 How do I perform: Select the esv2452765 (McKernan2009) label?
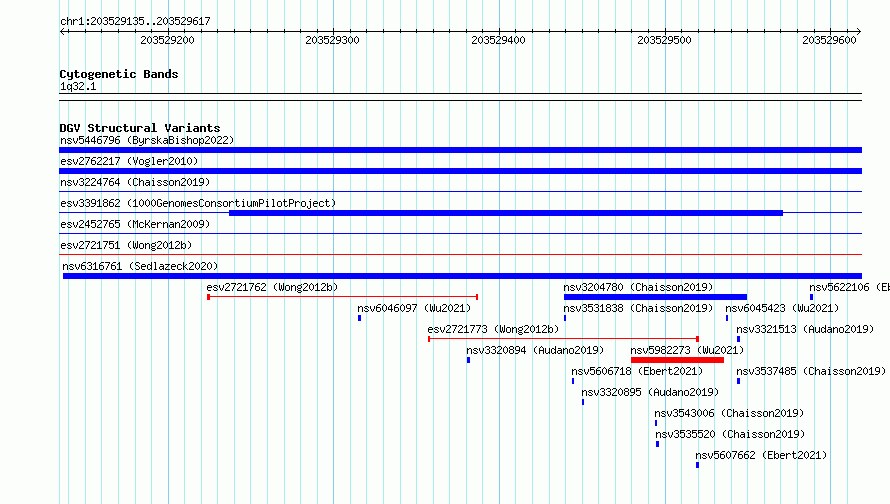(x=135, y=224)
